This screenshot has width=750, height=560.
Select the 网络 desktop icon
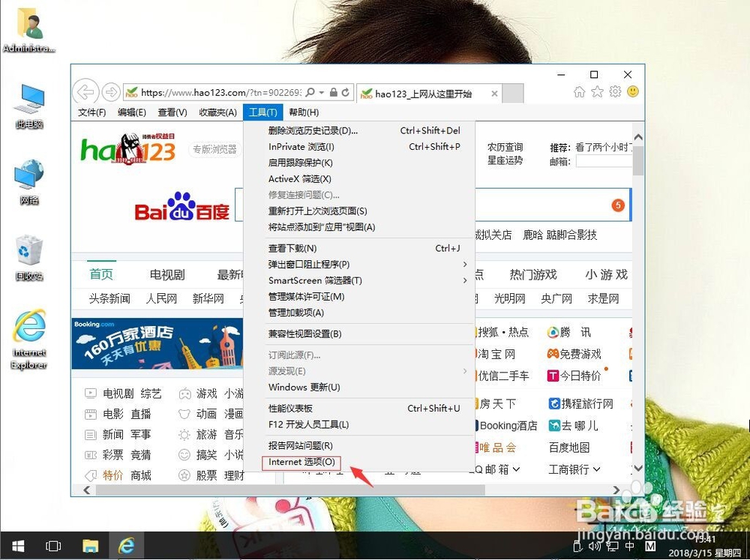pos(29,182)
